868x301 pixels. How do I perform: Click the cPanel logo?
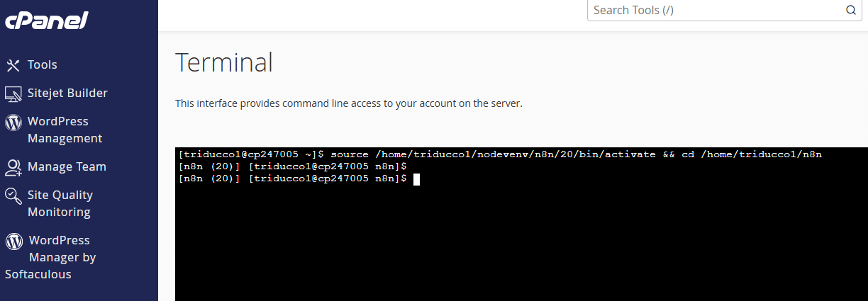click(x=47, y=21)
